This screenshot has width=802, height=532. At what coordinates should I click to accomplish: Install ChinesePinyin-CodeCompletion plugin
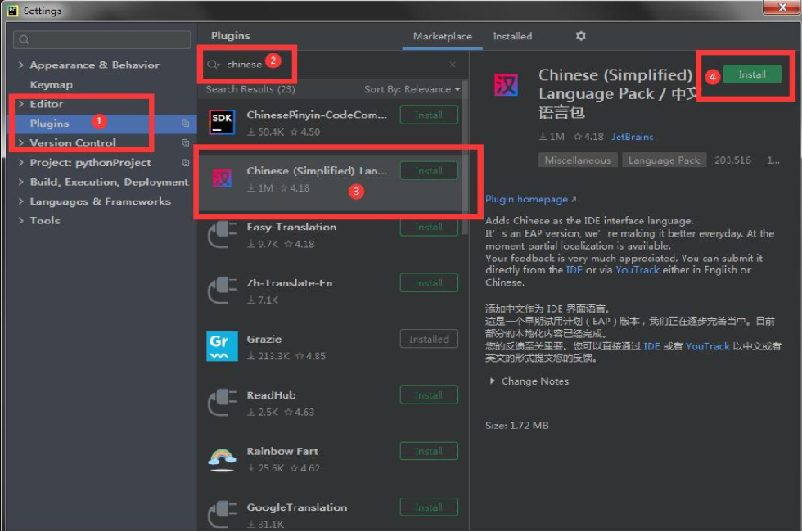[429, 115]
